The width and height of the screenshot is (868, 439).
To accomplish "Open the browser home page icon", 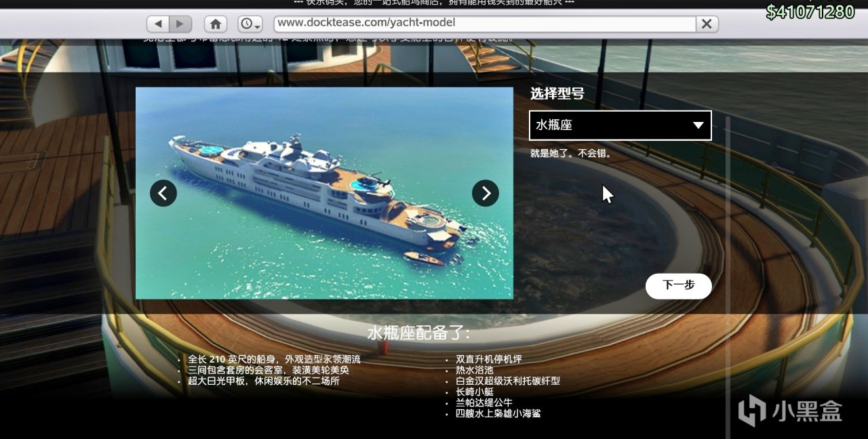I will [x=216, y=24].
